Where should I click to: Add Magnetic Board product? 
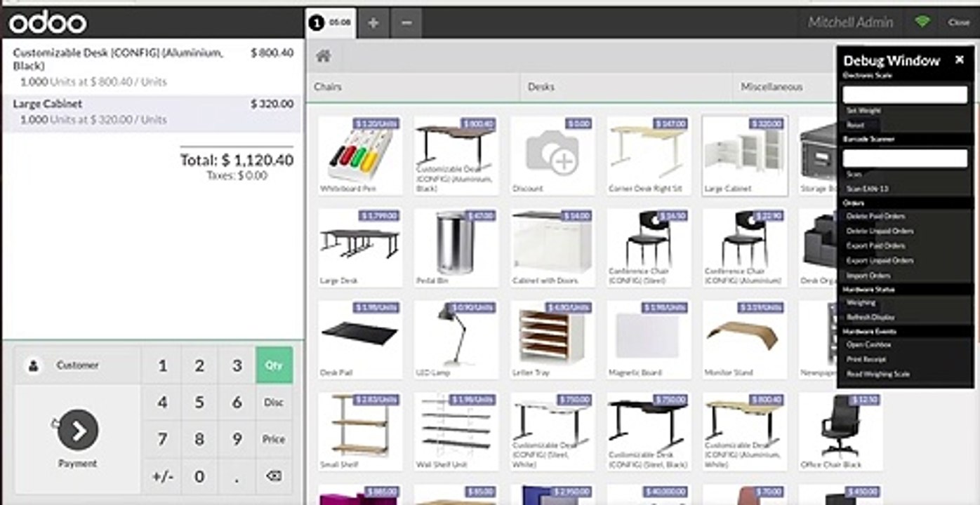point(649,340)
